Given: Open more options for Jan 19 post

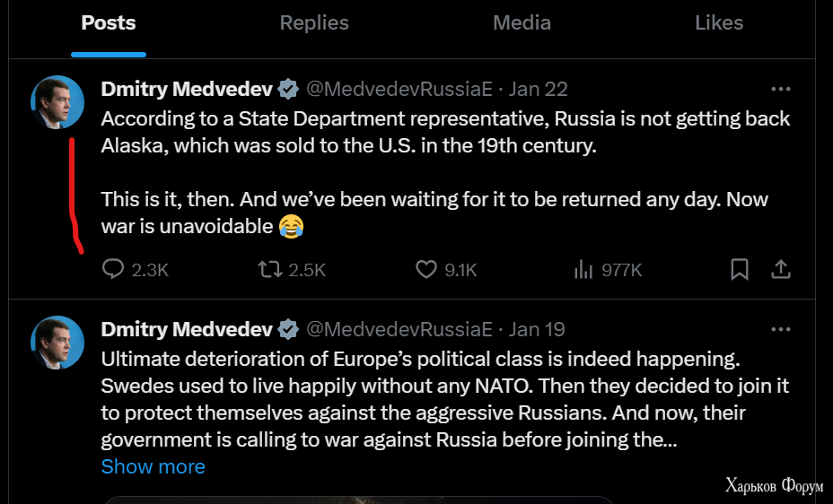Looking at the screenshot, I should (x=780, y=329).
